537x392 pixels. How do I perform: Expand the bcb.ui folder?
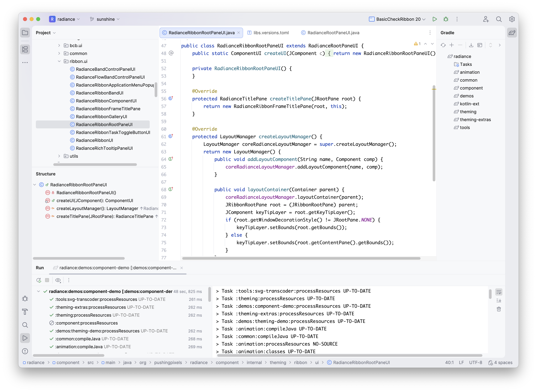[x=59, y=46]
